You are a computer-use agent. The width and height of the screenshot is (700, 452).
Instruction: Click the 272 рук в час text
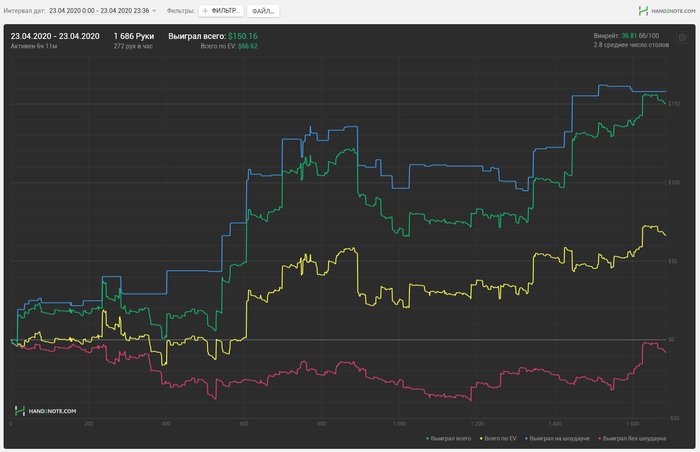133,46
